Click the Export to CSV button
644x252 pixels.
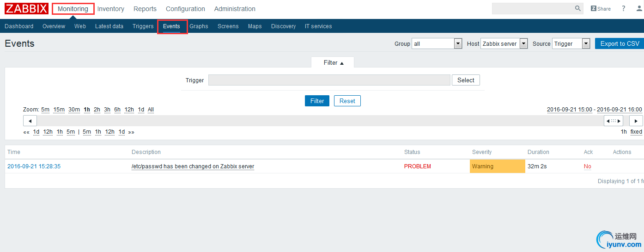(x=620, y=43)
